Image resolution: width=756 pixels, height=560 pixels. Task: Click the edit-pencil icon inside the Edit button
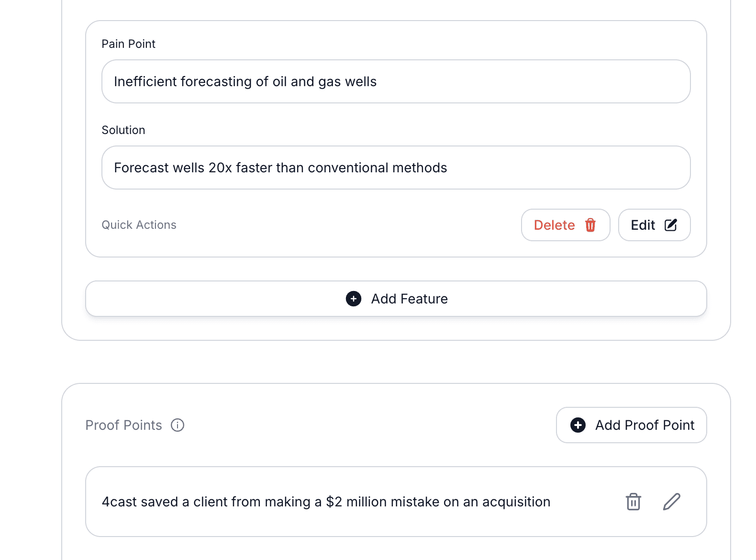tap(671, 224)
